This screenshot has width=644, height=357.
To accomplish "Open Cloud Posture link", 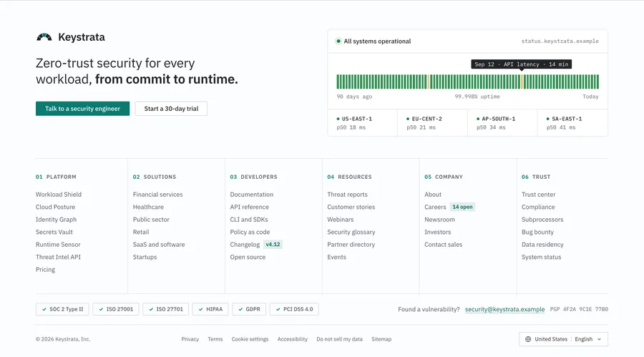I will [x=55, y=207].
